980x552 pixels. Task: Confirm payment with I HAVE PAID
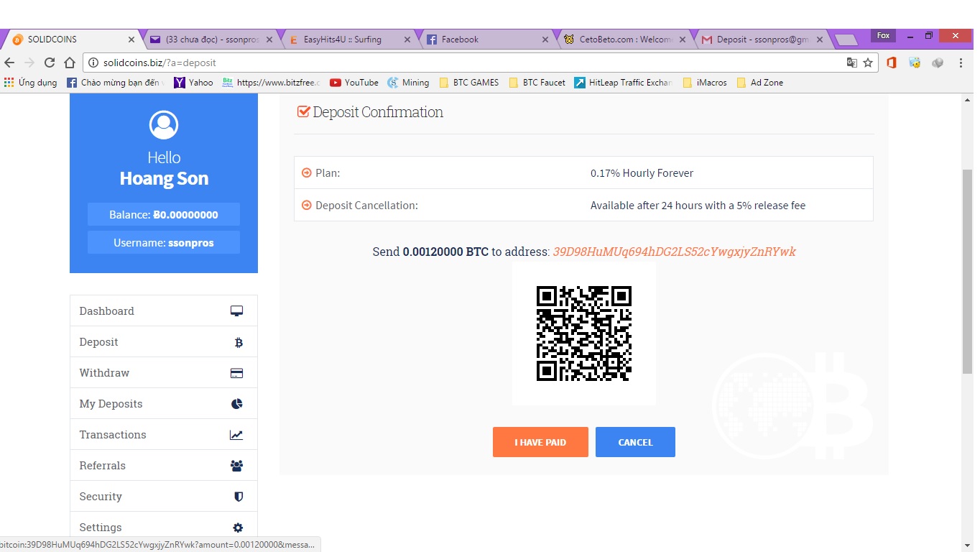point(540,442)
